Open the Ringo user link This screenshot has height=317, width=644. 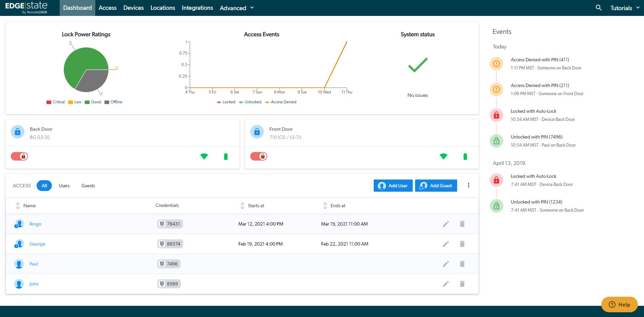click(35, 224)
